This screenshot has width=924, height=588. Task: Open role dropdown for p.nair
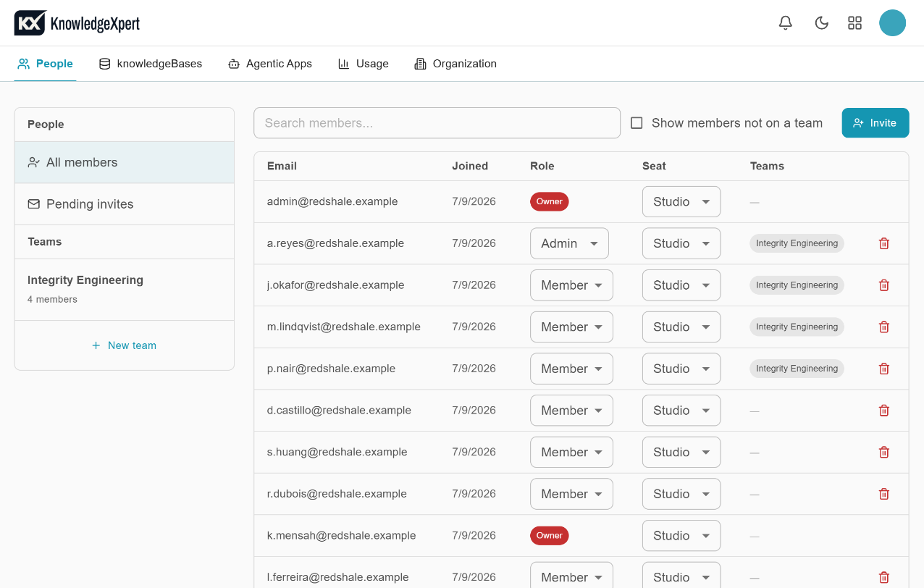tap(571, 369)
